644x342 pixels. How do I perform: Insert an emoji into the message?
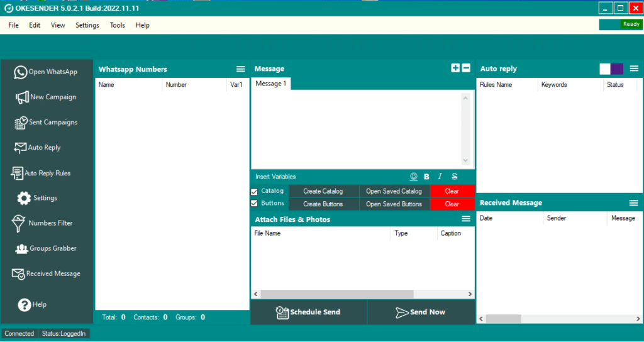[x=414, y=177]
